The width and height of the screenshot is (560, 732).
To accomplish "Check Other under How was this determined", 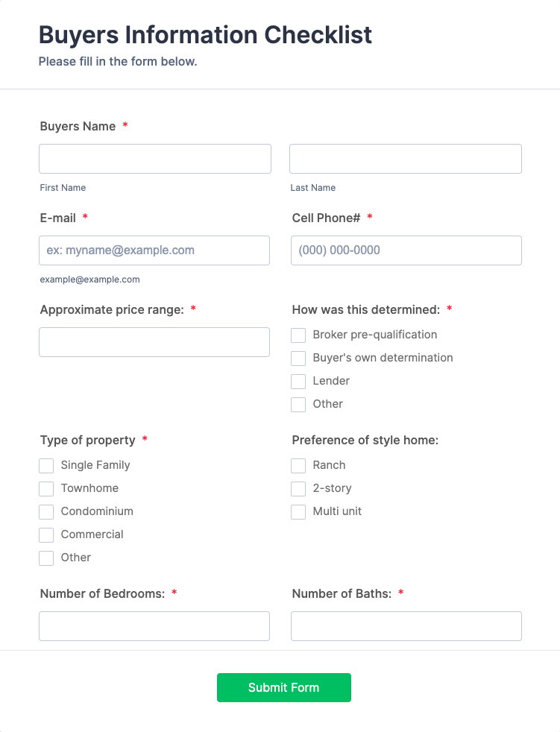I will coord(298,405).
